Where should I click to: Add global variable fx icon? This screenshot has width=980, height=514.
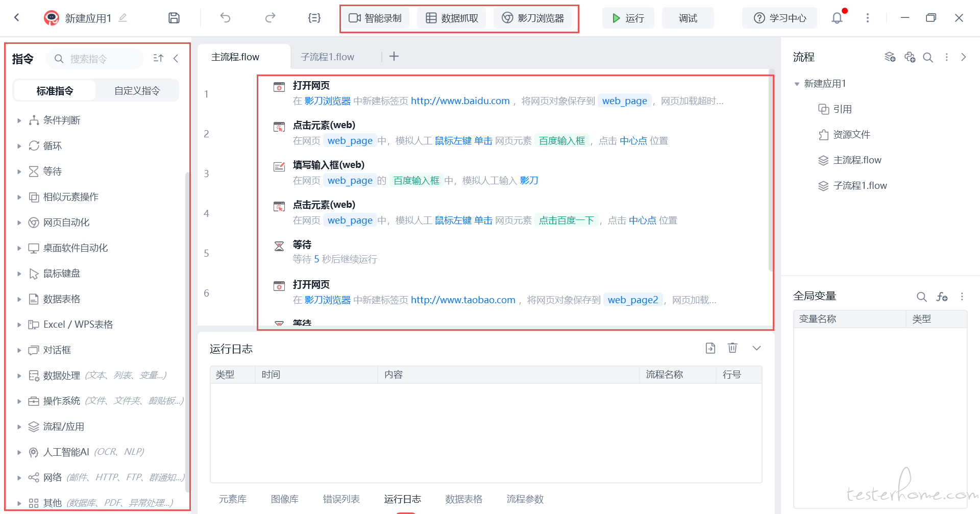coord(942,297)
